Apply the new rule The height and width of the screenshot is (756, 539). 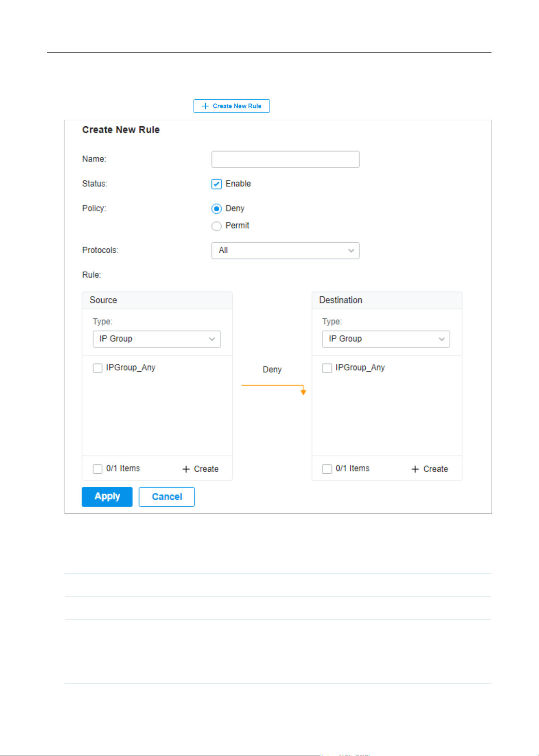(x=107, y=497)
